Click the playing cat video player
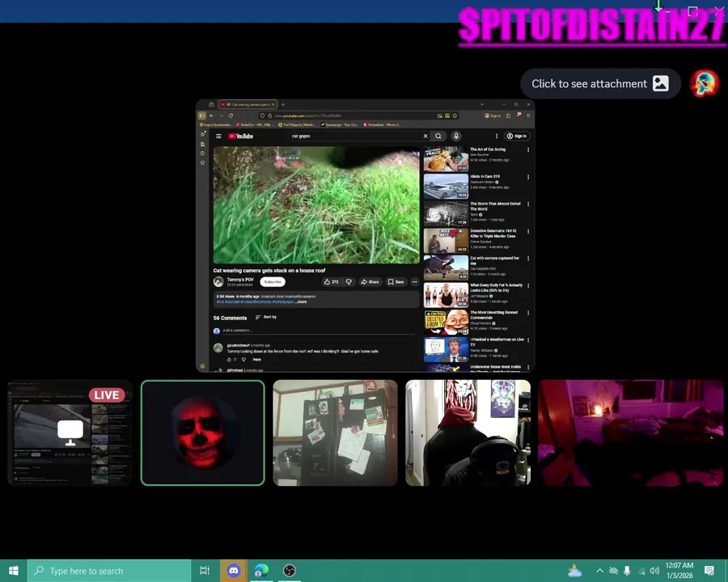This screenshot has width=728, height=582. [316, 205]
